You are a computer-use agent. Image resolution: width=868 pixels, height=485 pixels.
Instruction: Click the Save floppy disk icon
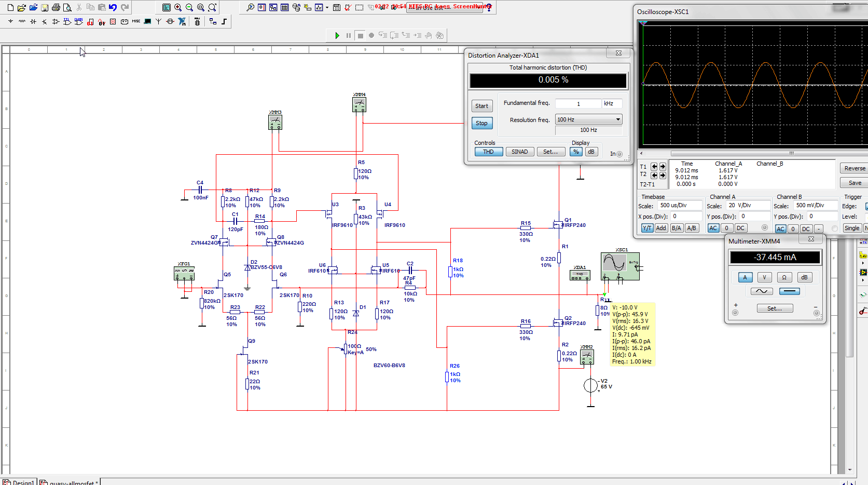pyautogui.click(x=45, y=8)
